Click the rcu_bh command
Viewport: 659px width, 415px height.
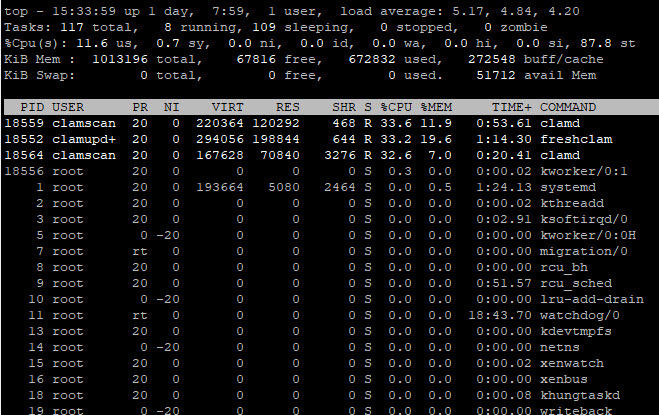point(564,267)
